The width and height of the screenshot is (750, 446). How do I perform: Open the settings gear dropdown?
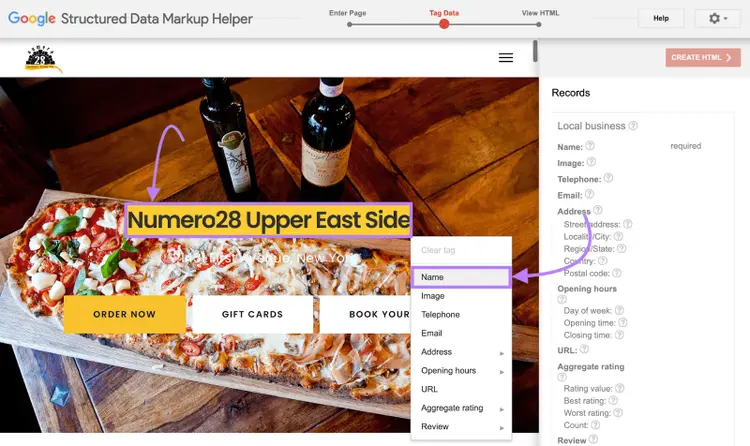point(717,18)
